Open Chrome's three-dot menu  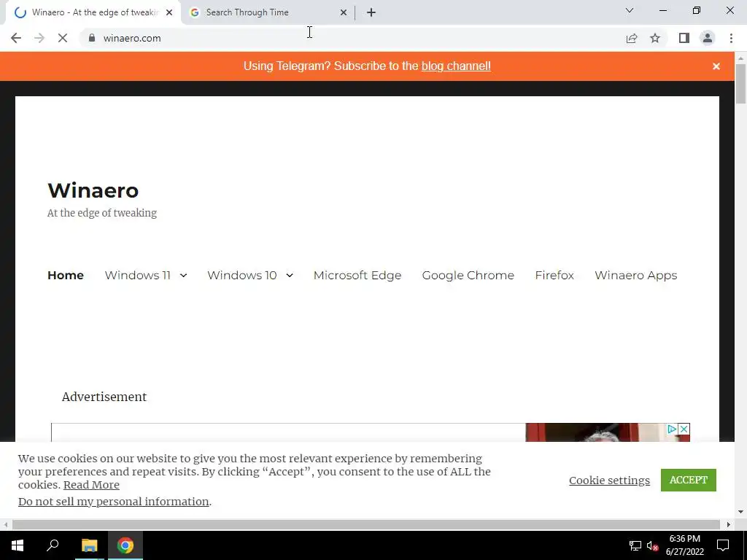tap(731, 38)
